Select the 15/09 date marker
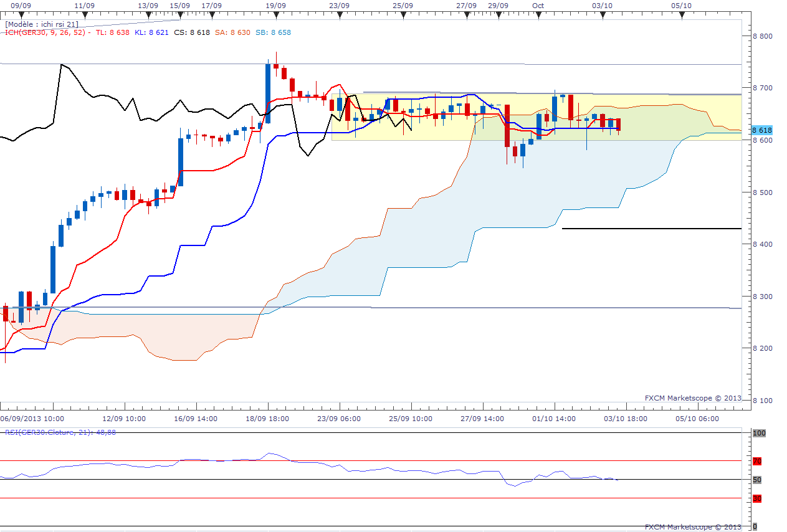 tap(179, 6)
